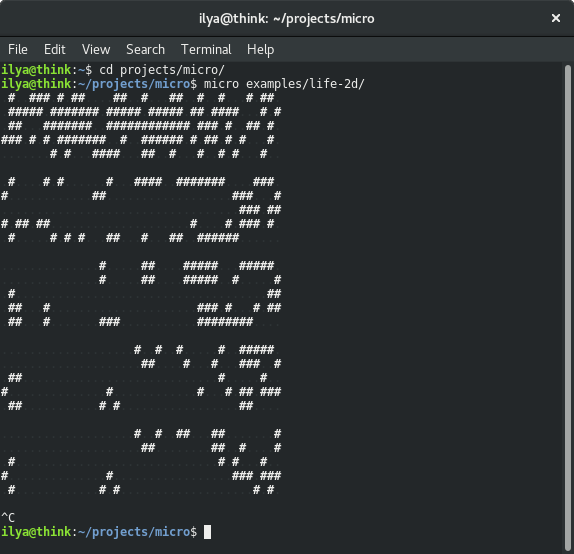574x554 pixels.
Task: Open the Search menu
Action: [145, 49]
